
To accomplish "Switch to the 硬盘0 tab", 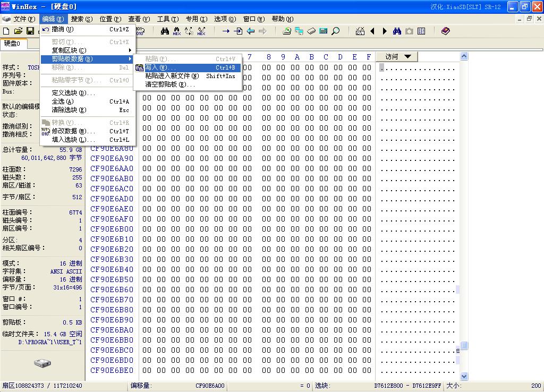I will [x=13, y=44].
